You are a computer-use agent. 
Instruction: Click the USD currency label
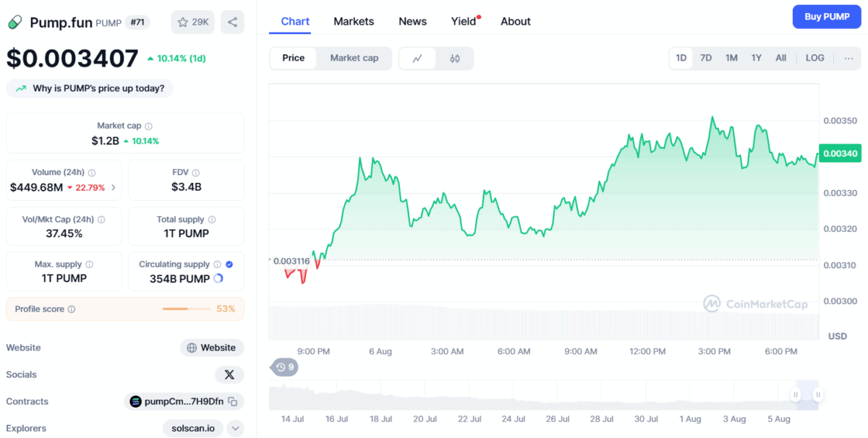[838, 336]
